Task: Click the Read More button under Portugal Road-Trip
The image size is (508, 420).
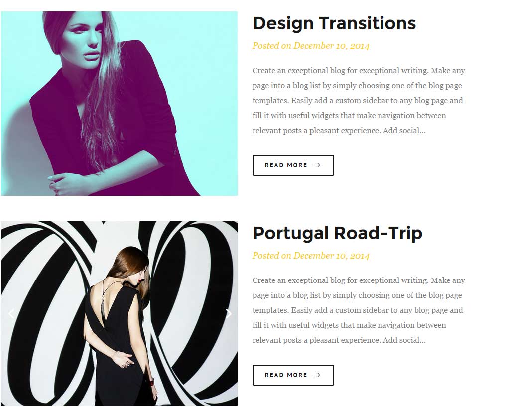Action: tap(293, 375)
